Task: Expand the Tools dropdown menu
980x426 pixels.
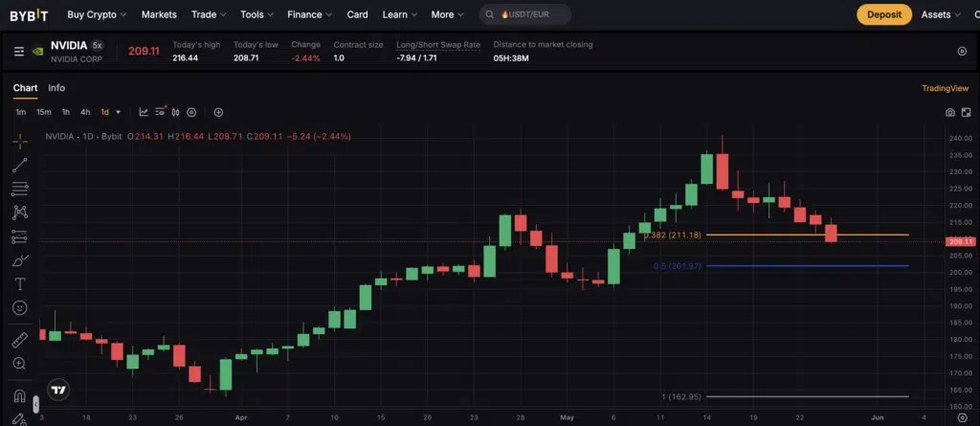Action: (x=256, y=14)
